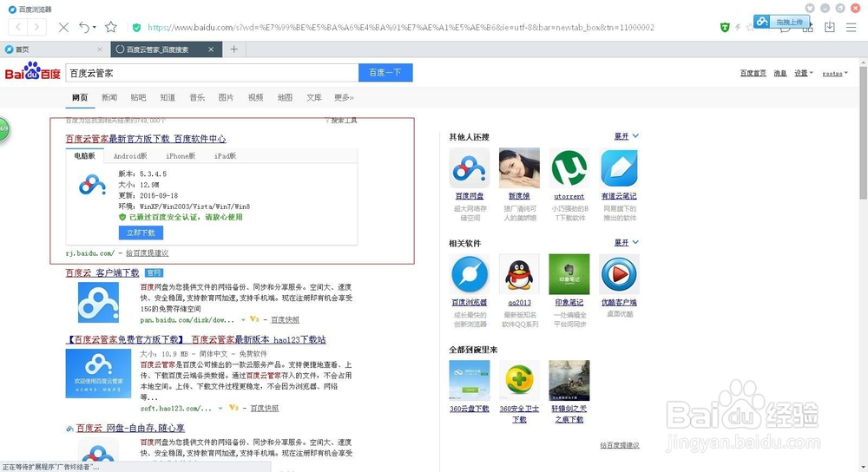Click the 360安全卫士下载 icon

pos(519,381)
